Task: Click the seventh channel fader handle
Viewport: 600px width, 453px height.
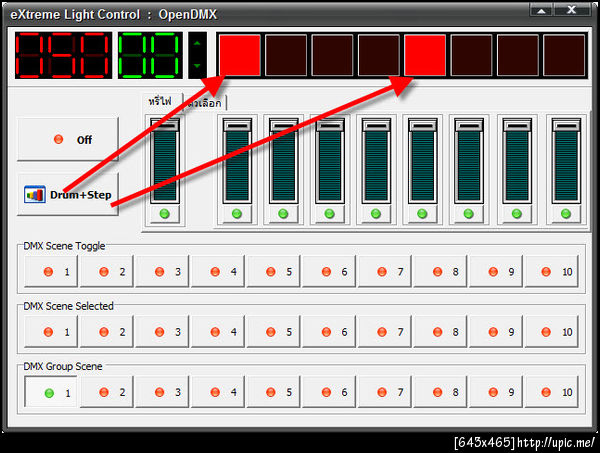Action: click(517, 125)
